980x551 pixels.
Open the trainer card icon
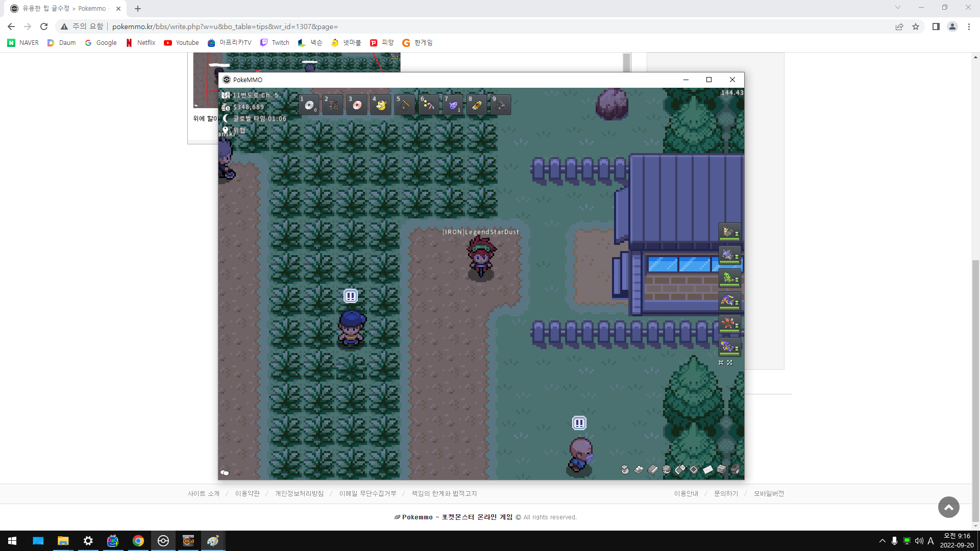coord(639,470)
